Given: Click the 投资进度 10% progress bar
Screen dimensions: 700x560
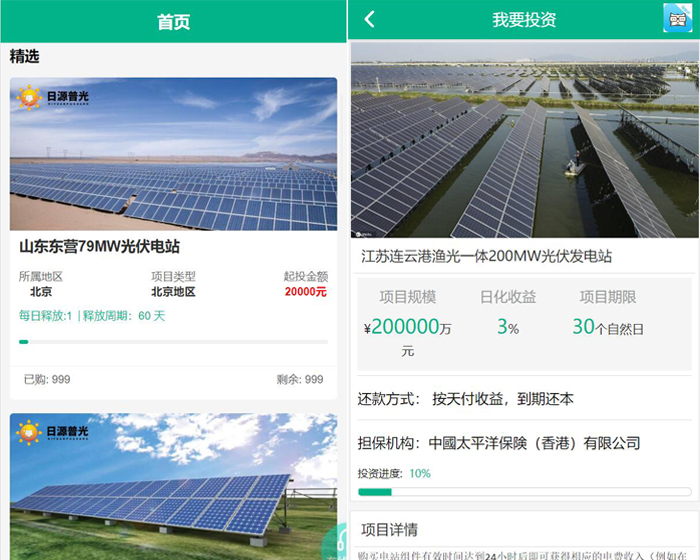Looking at the screenshot, I should [524, 492].
